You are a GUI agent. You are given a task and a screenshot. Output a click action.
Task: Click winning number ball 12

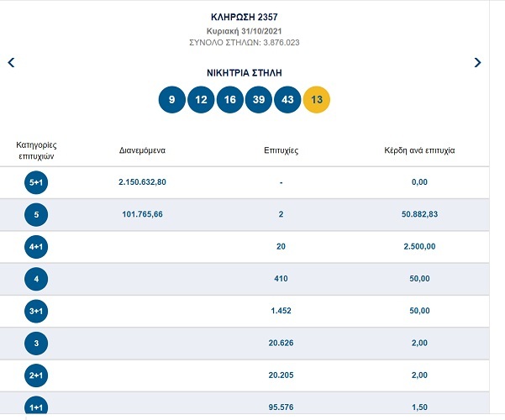click(201, 100)
